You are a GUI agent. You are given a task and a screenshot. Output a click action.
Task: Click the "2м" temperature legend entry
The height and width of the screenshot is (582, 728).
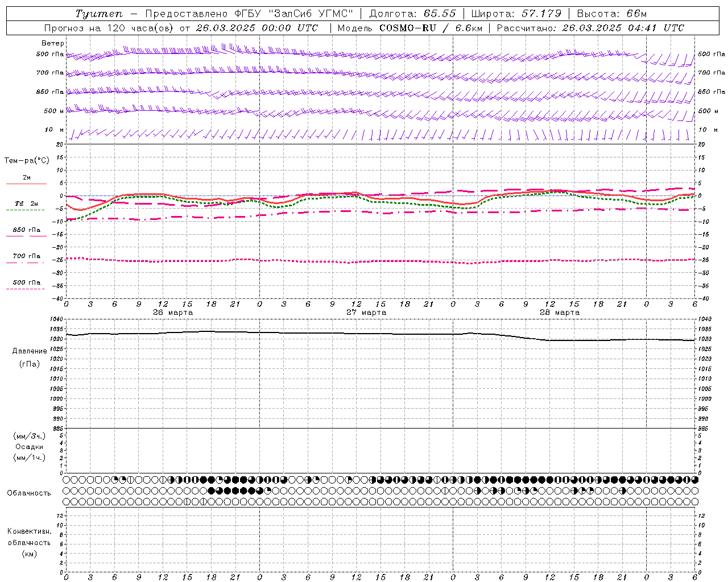pos(27,178)
